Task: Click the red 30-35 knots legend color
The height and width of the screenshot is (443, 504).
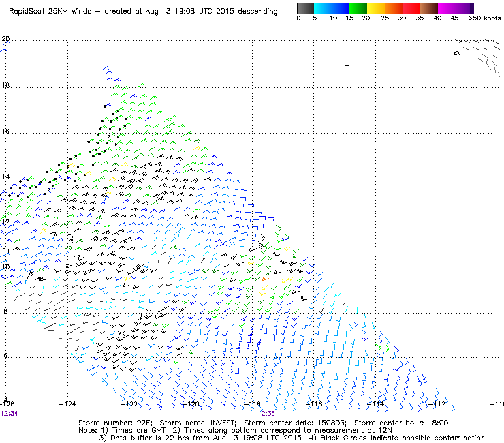Action: (411, 8)
